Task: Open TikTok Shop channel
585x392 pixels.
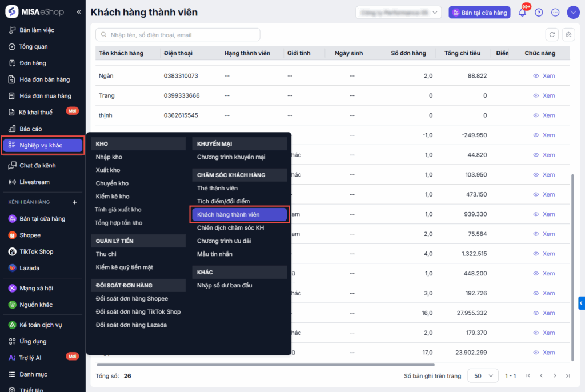Action: (x=36, y=251)
